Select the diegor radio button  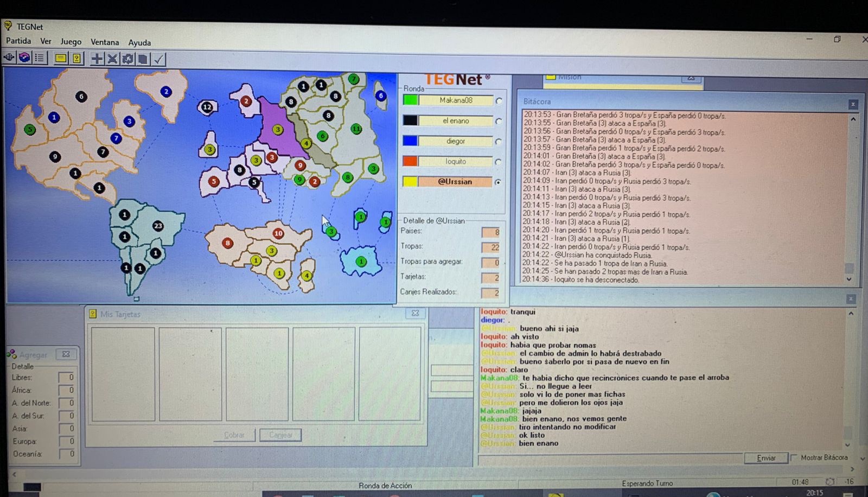[x=499, y=142]
